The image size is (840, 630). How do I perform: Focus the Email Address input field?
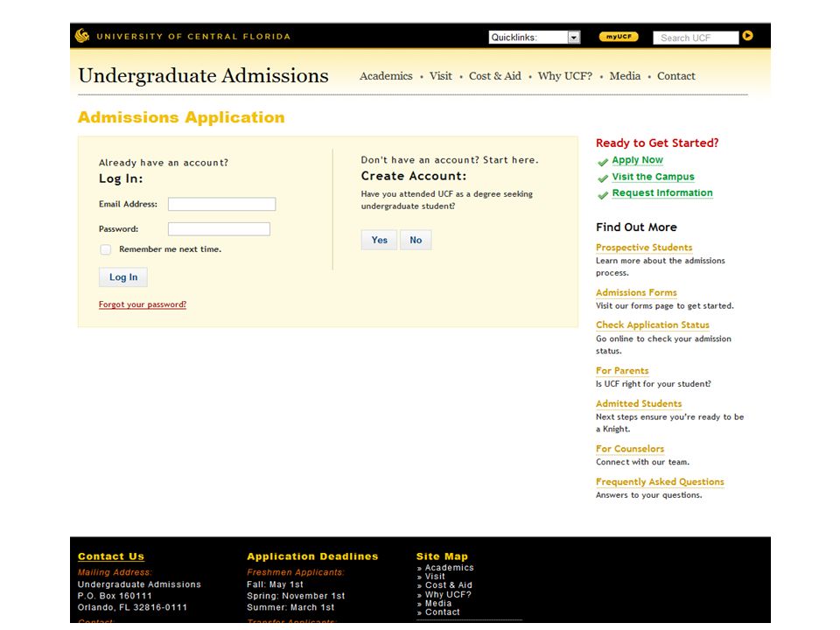click(221, 204)
